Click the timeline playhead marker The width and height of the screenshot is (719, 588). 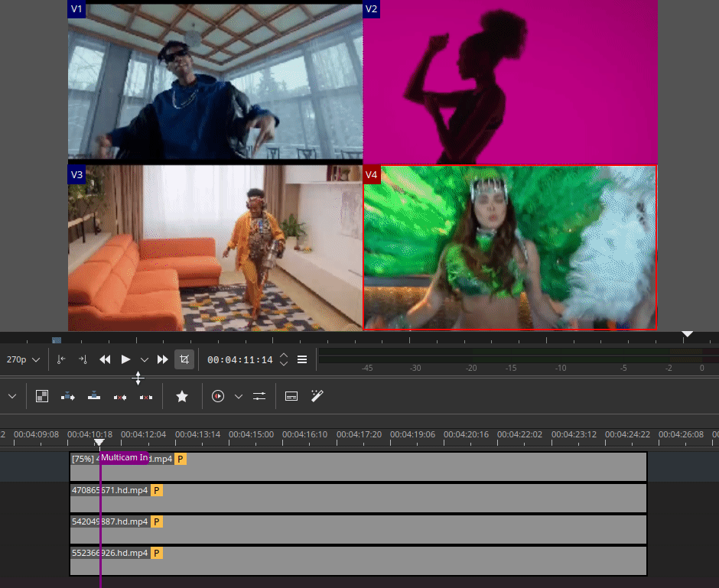click(x=99, y=442)
